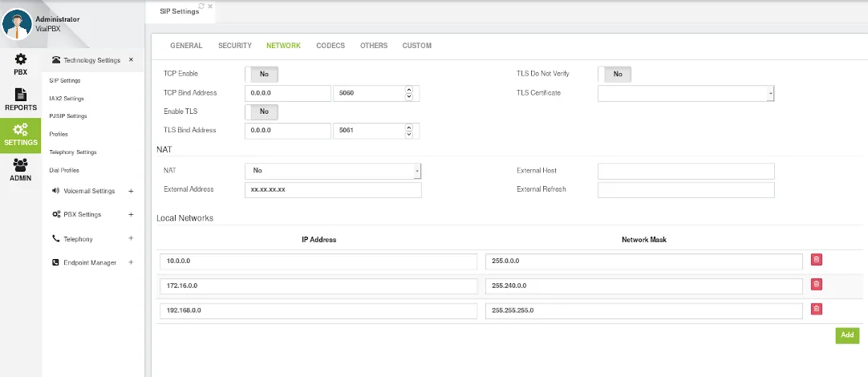The height and width of the screenshot is (377, 868).
Task: Open SIP Settings in the sidebar
Action: coord(65,81)
